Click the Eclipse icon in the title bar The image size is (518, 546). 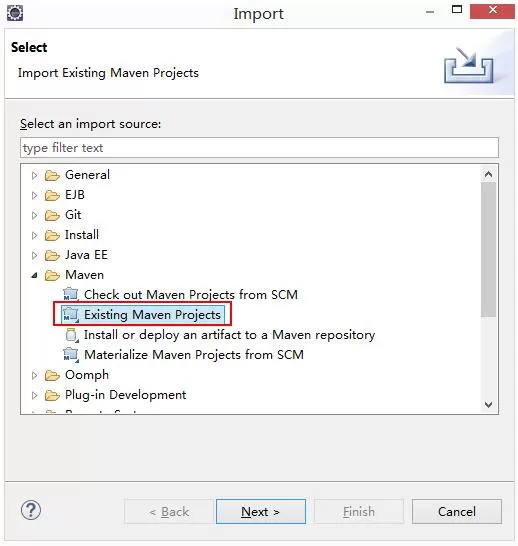[15, 13]
